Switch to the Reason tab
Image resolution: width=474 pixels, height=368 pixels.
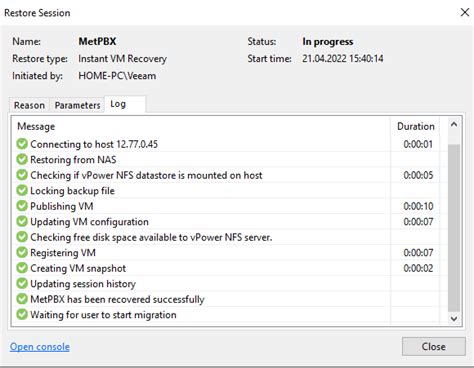[x=29, y=105]
